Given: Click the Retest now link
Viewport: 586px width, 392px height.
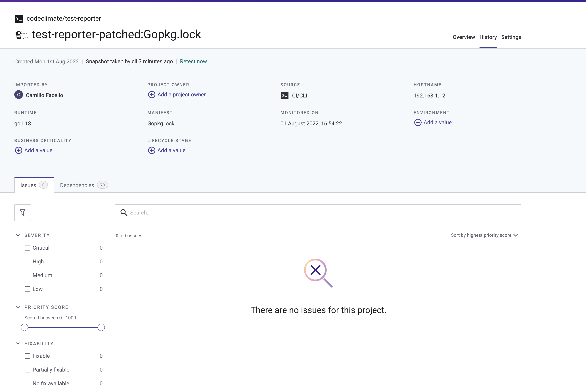Looking at the screenshot, I should point(193,61).
